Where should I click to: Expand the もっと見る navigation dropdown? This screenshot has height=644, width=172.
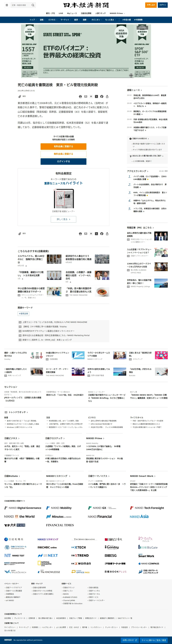point(110,20)
